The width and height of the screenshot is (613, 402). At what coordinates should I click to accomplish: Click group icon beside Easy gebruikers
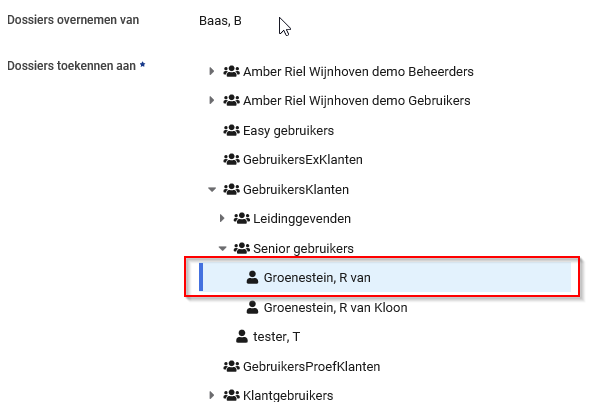click(x=231, y=130)
